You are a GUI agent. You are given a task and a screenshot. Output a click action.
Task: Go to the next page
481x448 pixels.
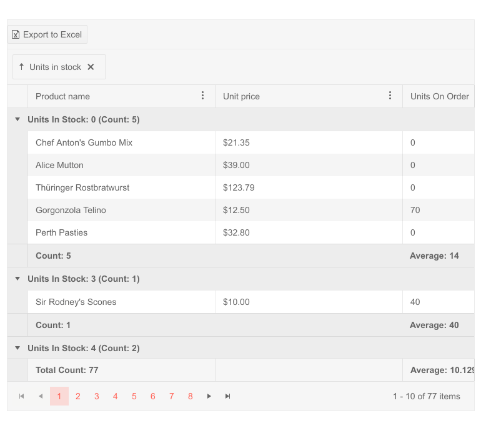click(209, 396)
